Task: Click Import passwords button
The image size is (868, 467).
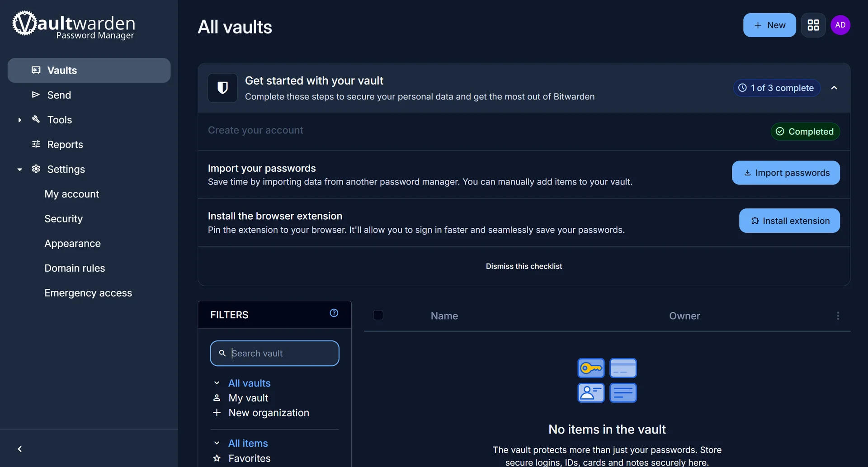Action: [x=786, y=173]
